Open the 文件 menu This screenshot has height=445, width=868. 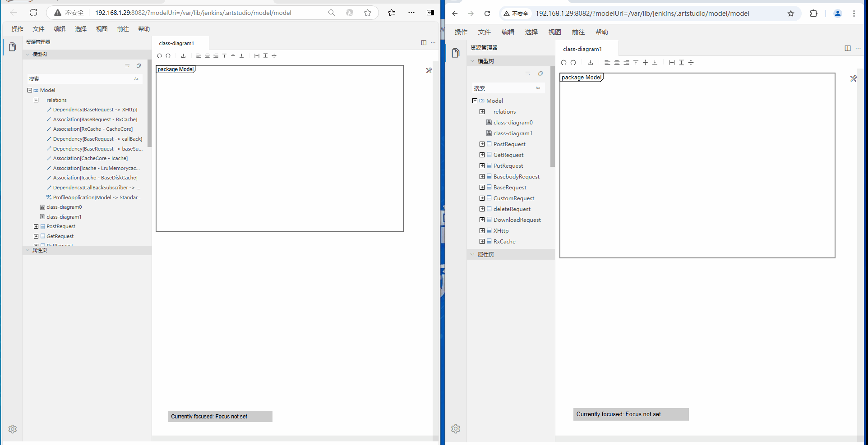[38, 28]
